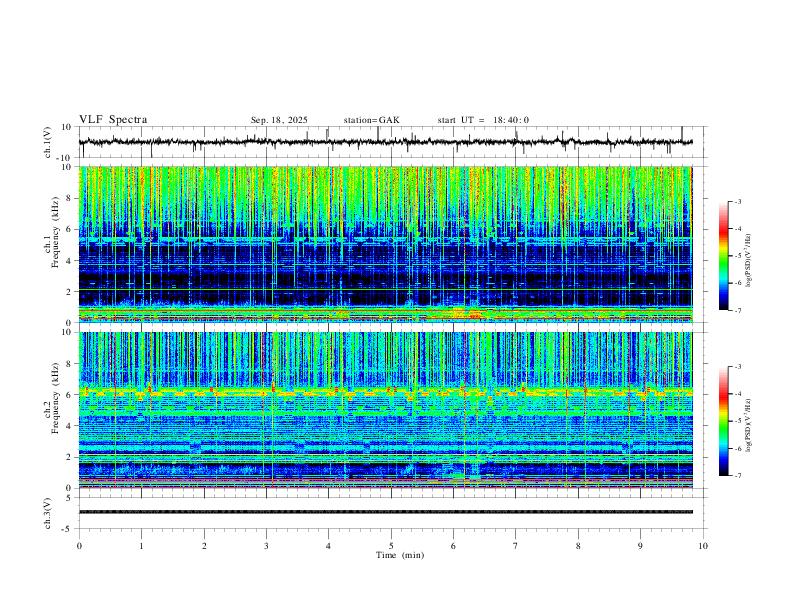Viewport: 792px width, 612px height.
Task: Click the log(PSD) label beside ch.1 colorbar
Action: tap(748, 260)
